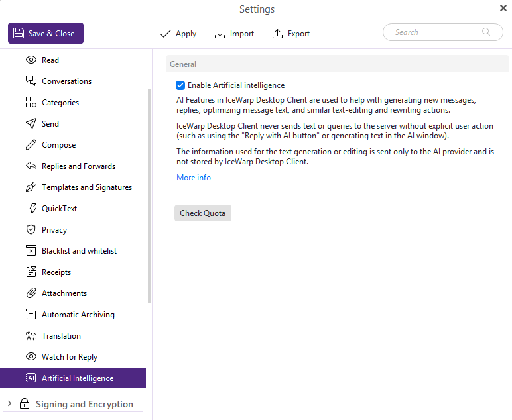Click the Save & Close button

46,34
